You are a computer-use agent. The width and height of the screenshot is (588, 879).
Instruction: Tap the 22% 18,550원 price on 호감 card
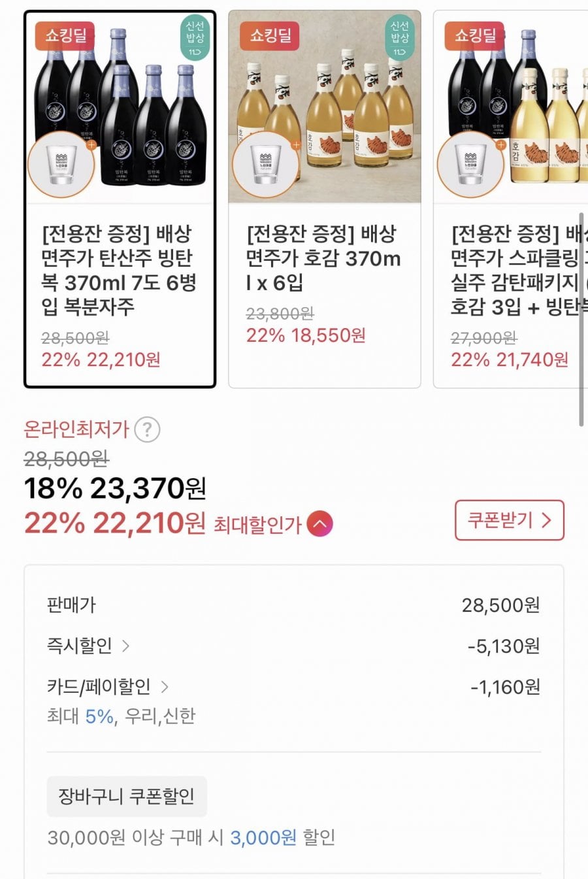306,335
